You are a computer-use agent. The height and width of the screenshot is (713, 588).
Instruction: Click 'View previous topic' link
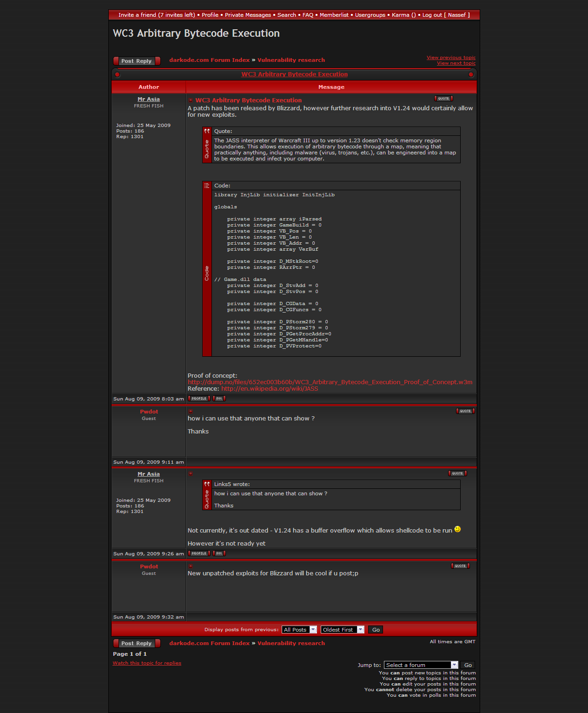pos(451,58)
